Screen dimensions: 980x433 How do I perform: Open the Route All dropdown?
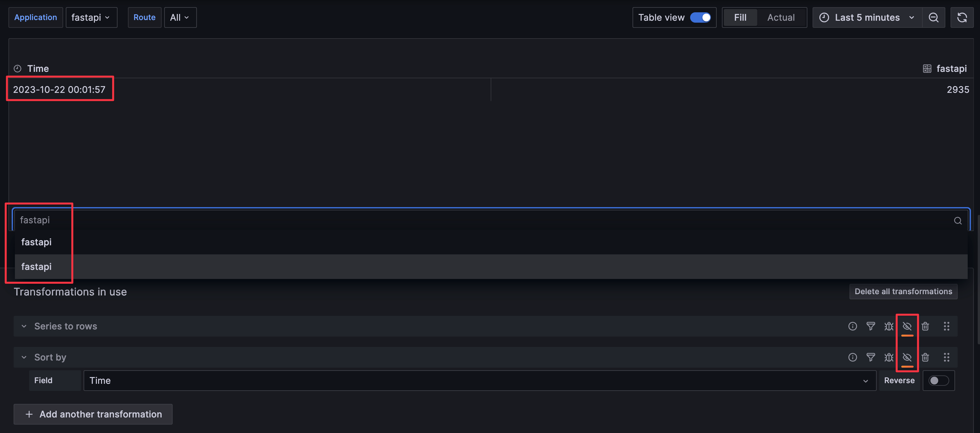click(x=180, y=17)
